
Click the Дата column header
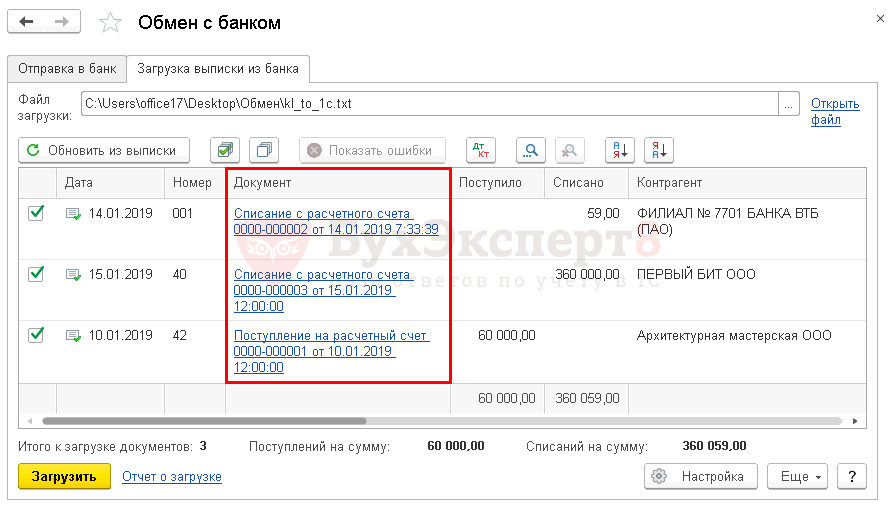coord(110,183)
